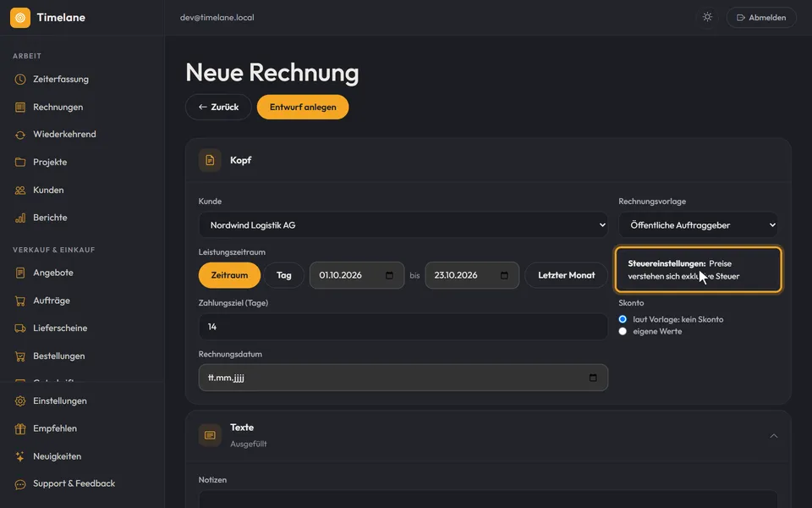Open calendar picker in Rechnungsdatum field
Viewport: 812px width, 508px height.
pyautogui.click(x=593, y=378)
